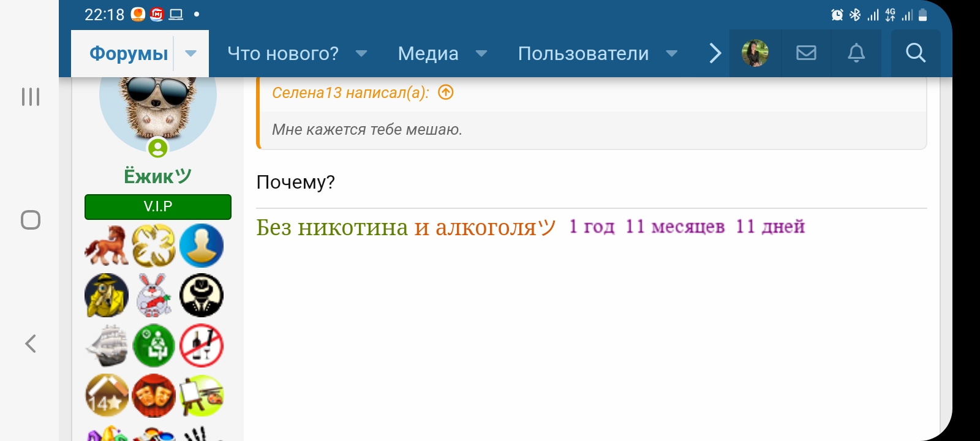980x441 pixels.
Task: Open the inbox envelope icon
Action: click(806, 53)
